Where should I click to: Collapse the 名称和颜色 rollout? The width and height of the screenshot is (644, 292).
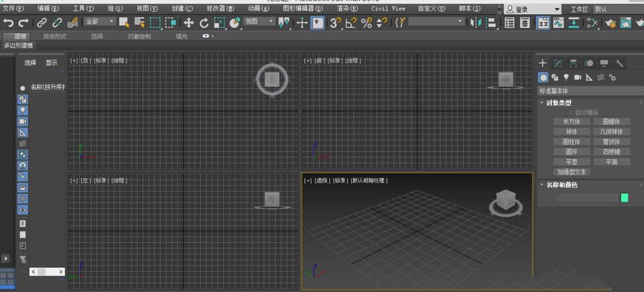[561, 185]
